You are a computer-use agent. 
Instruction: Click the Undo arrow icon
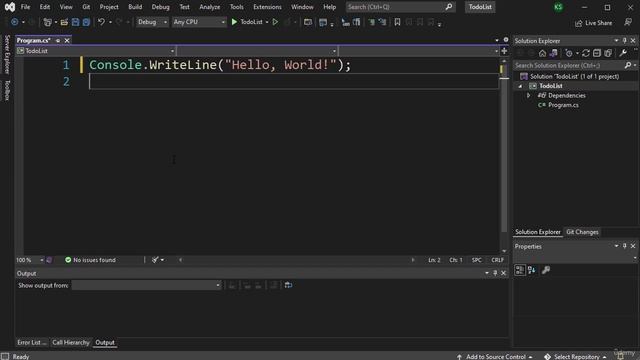pyautogui.click(x=101, y=22)
